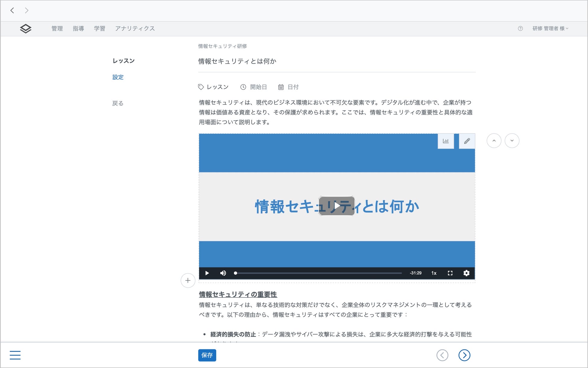This screenshot has height=368, width=588.
Task: Enter video fullscreen mode
Action: 450,273
